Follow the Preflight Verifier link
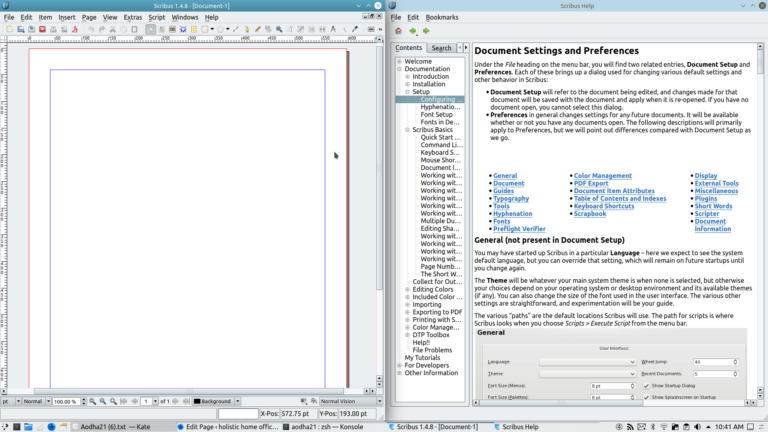This screenshot has height=432, width=768. point(519,229)
